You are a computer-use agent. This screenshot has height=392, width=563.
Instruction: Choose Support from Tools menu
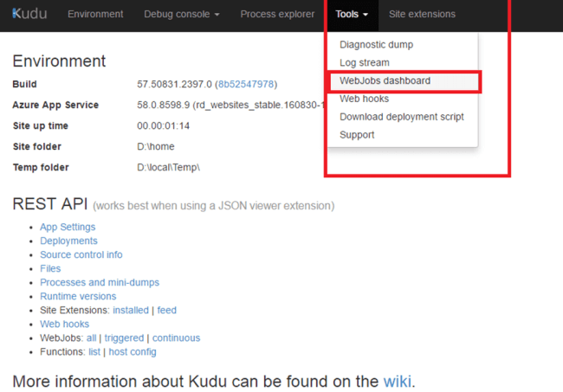click(357, 135)
